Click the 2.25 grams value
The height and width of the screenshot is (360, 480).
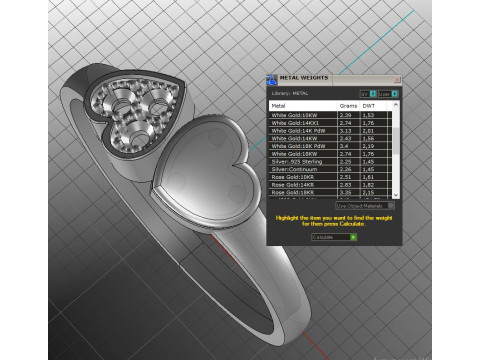[x=345, y=161]
